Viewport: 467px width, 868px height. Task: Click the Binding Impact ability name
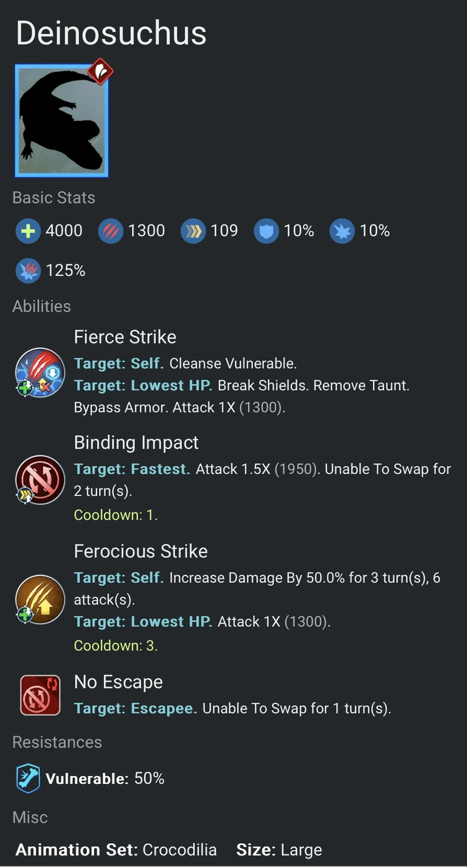tap(136, 443)
